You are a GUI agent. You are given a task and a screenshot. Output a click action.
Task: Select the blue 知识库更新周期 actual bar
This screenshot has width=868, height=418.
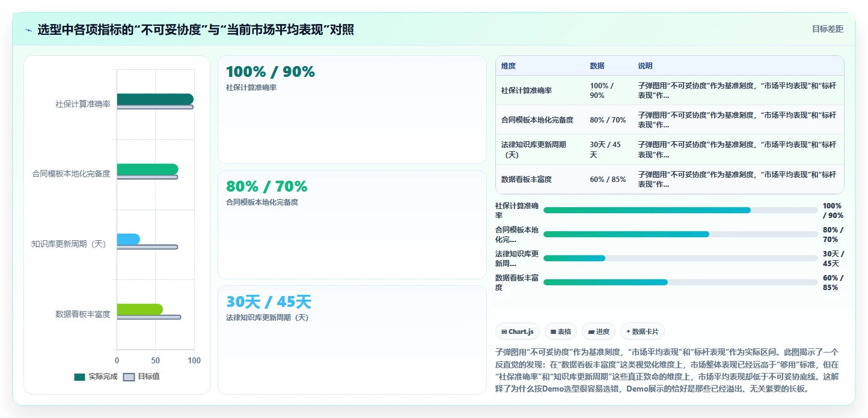128,239
